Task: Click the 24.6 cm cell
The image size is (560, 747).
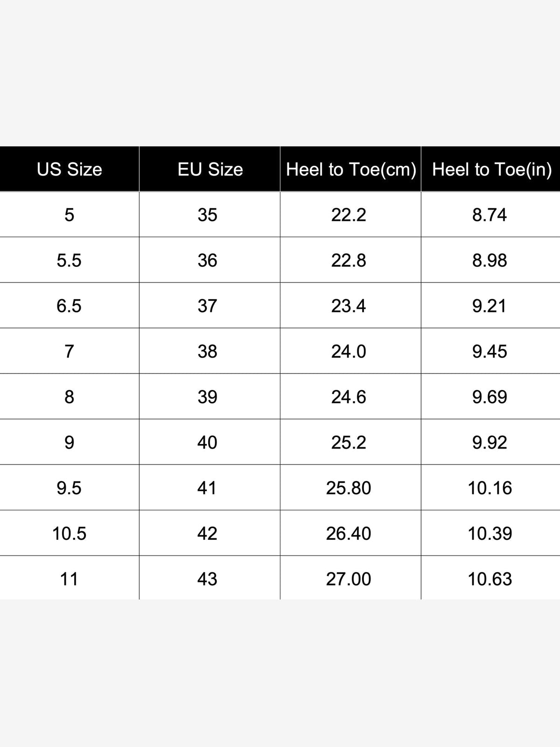Action: 351,397
